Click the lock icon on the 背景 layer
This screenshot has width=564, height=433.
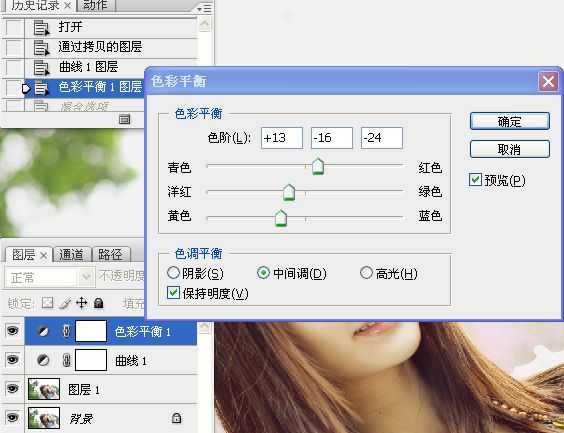coord(176,418)
